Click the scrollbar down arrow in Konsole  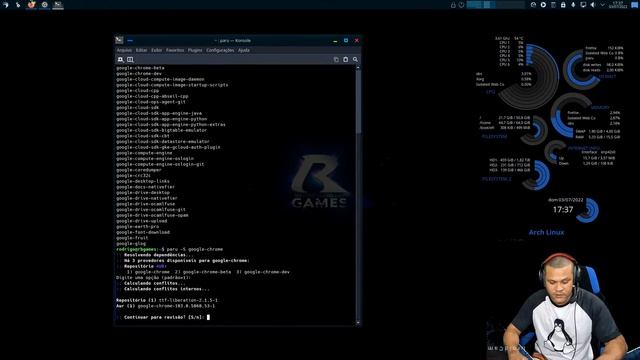(x=358, y=322)
